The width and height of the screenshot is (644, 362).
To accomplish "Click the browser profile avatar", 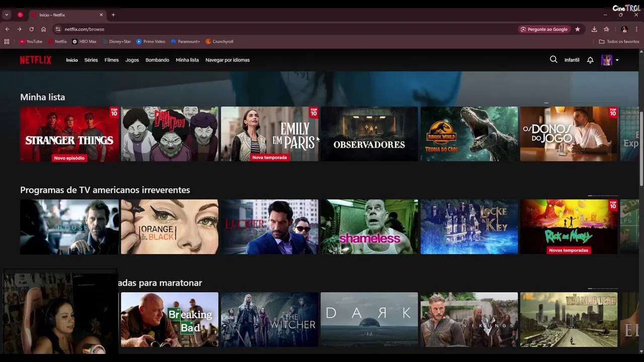I will click(624, 29).
